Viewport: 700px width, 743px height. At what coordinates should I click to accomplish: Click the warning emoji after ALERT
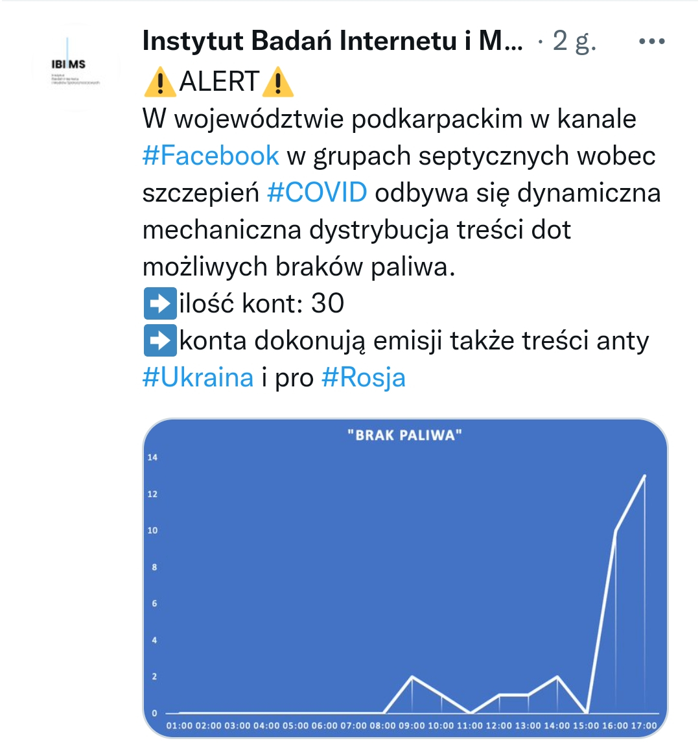click(279, 82)
